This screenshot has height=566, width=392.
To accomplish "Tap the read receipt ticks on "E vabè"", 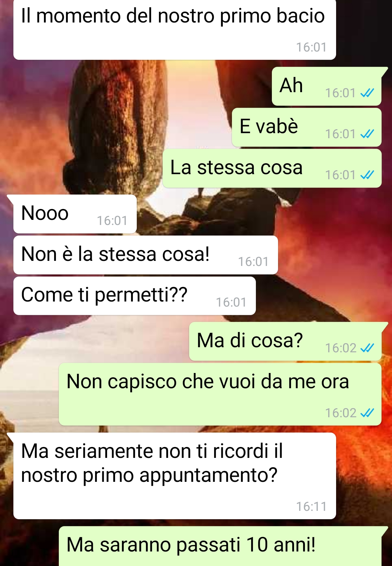I will click(367, 134).
